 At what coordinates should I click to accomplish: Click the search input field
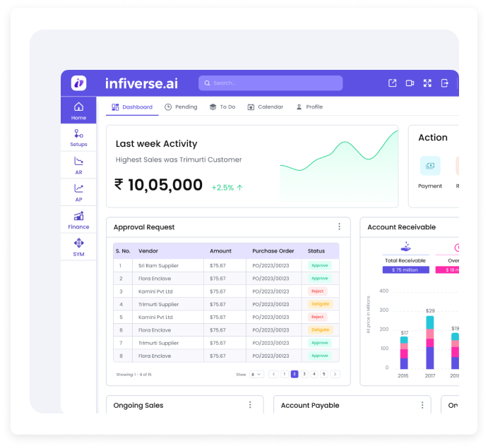(270, 83)
